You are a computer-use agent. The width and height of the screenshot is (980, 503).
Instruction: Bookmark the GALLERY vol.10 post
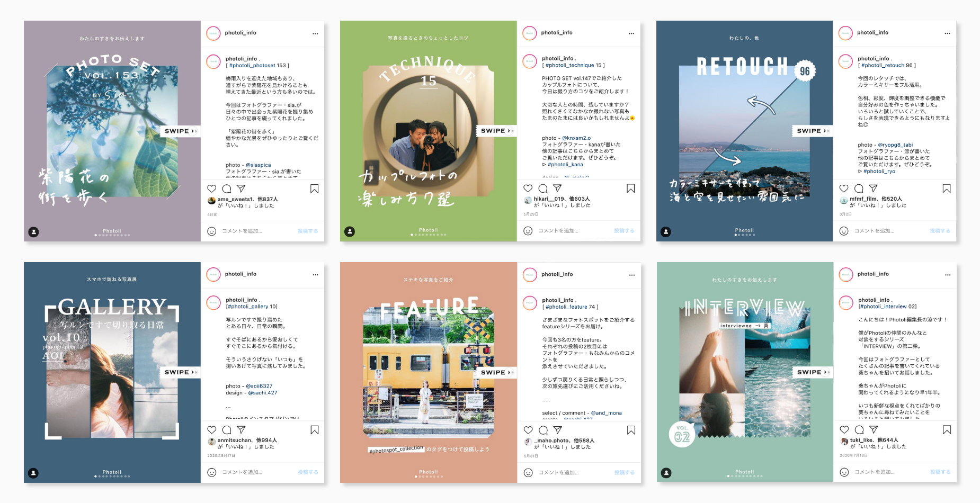[x=315, y=430]
